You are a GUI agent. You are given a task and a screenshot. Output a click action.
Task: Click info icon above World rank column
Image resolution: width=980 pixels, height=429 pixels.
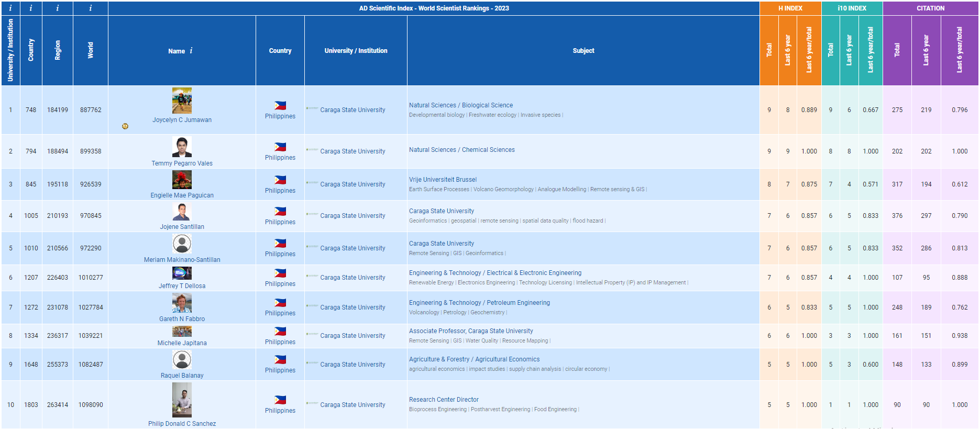pyautogui.click(x=91, y=8)
